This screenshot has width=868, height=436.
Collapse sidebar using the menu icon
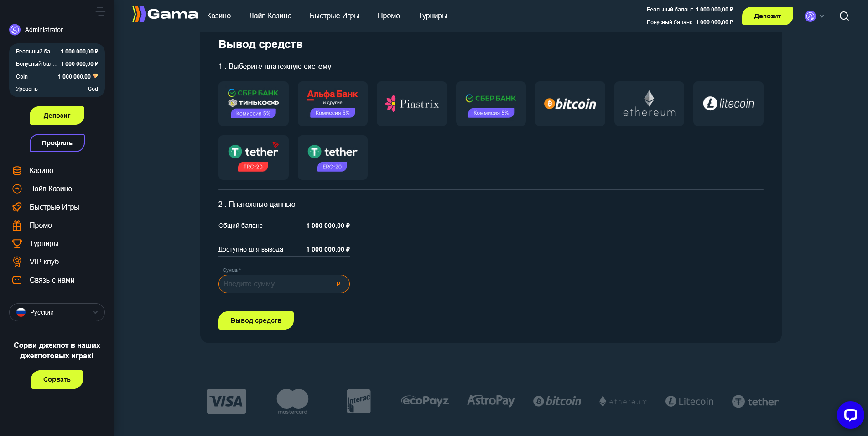[x=101, y=11]
